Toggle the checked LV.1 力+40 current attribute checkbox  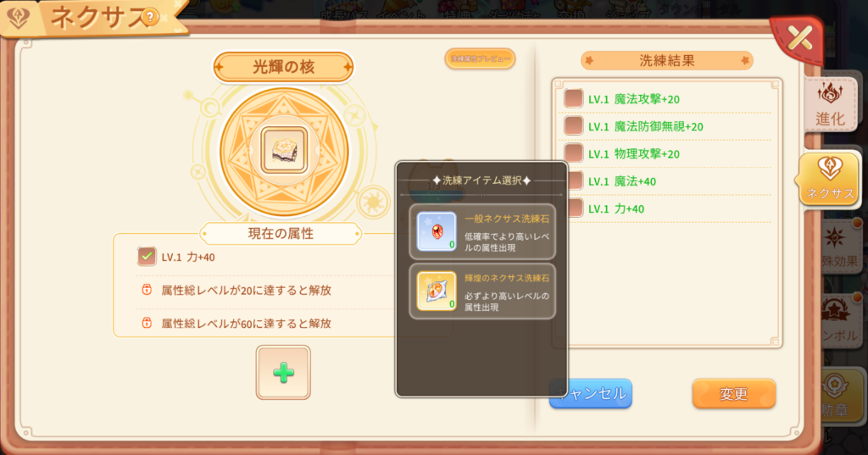(147, 256)
